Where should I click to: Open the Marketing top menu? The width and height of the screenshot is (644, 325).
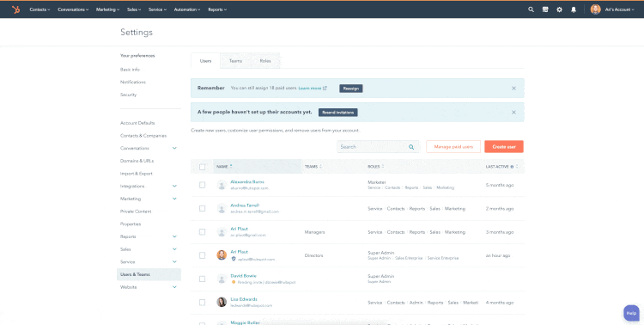[x=107, y=9]
